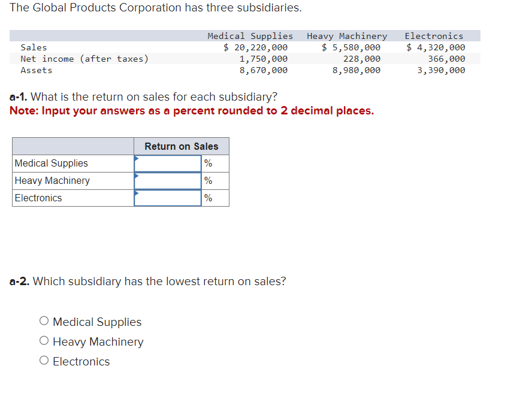Select the Return on Sales column header

180,146
